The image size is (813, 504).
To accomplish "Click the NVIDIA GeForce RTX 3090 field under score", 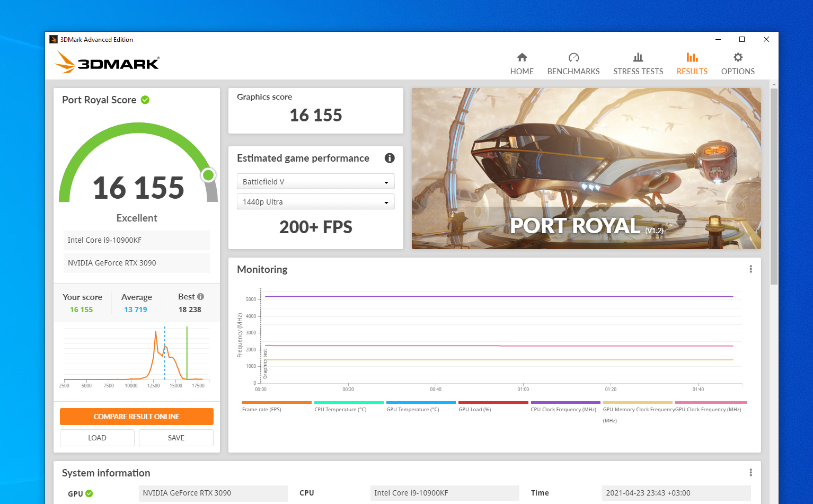I will point(137,263).
